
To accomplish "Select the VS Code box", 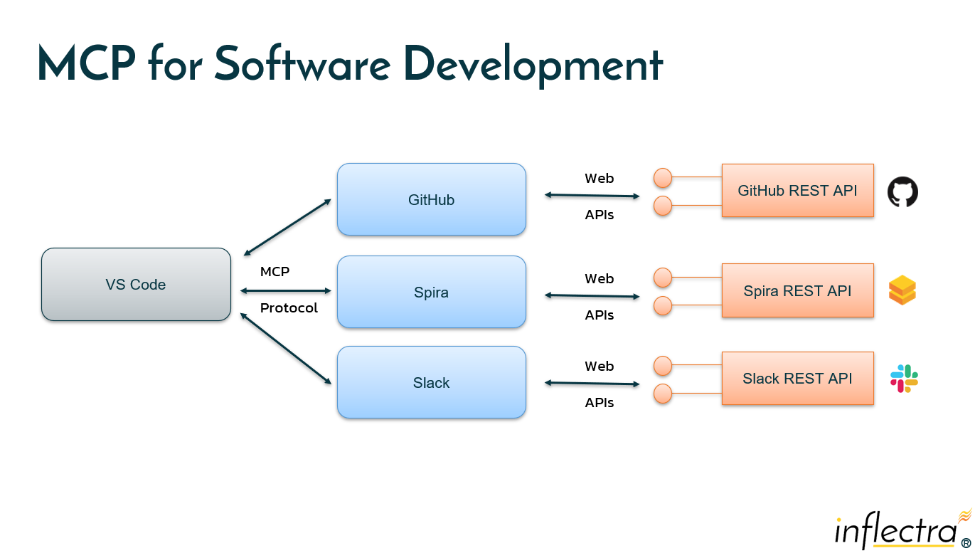I will [136, 285].
